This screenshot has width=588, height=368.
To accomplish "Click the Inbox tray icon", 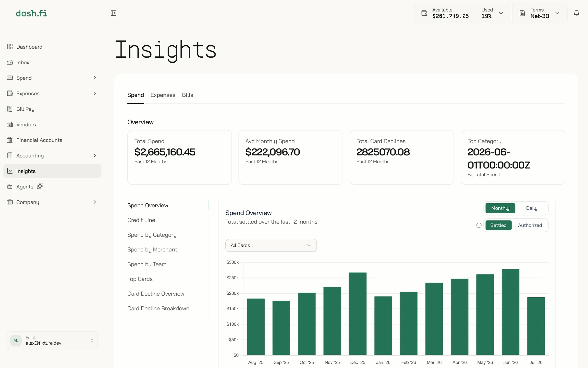I will (10, 62).
